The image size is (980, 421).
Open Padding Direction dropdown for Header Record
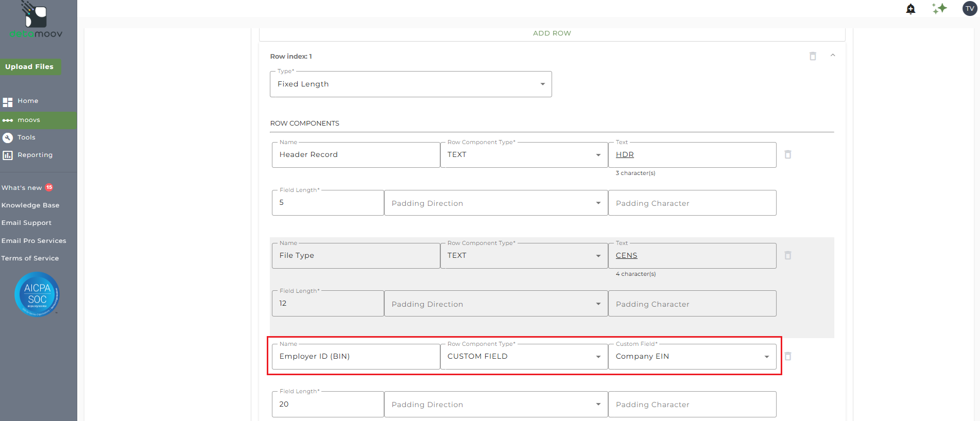495,203
